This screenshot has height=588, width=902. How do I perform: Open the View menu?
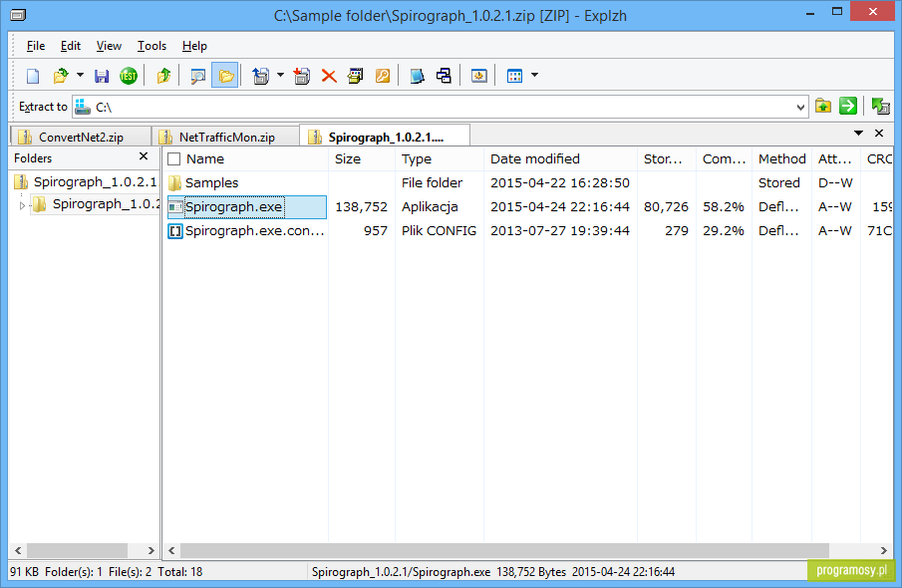click(x=109, y=46)
